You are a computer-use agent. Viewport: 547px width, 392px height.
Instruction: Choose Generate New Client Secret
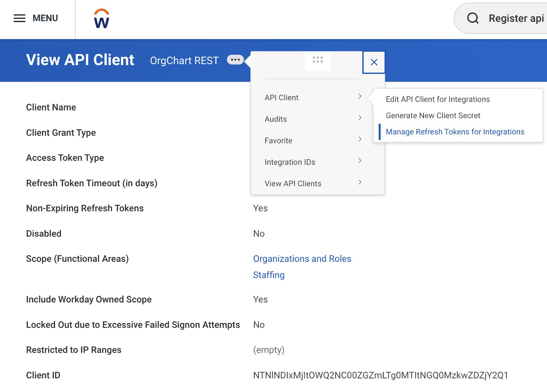[433, 116]
